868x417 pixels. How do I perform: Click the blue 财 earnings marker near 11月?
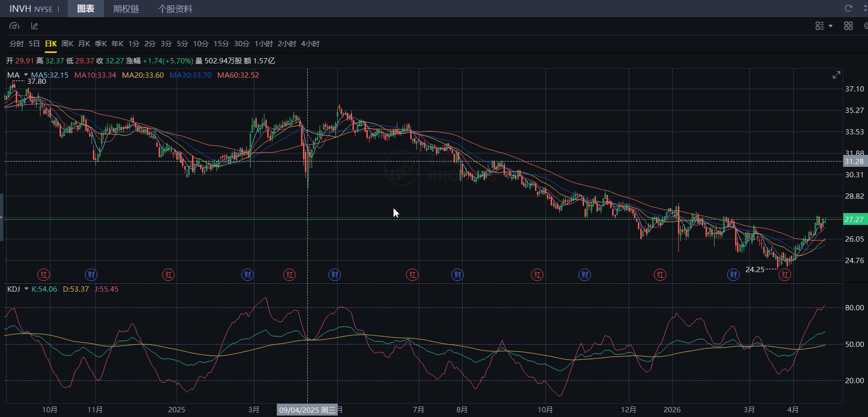pyautogui.click(x=91, y=275)
